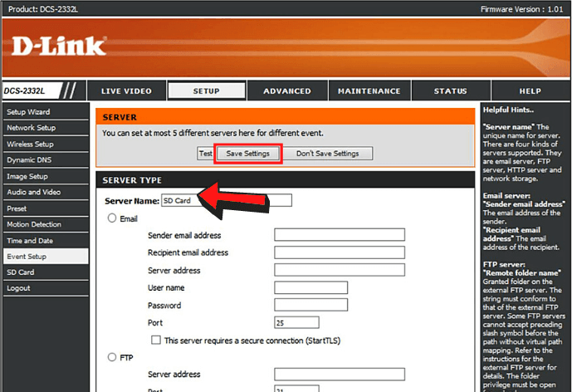Click Logout in sidebar
The width and height of the screenshot is (572, 392).
click(x=46, y=288)
